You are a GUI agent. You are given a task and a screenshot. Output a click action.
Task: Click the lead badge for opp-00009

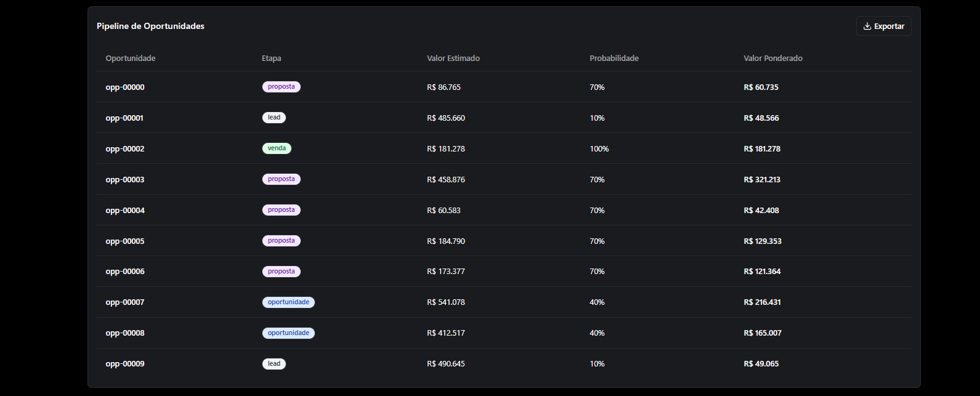click(273, 364)
